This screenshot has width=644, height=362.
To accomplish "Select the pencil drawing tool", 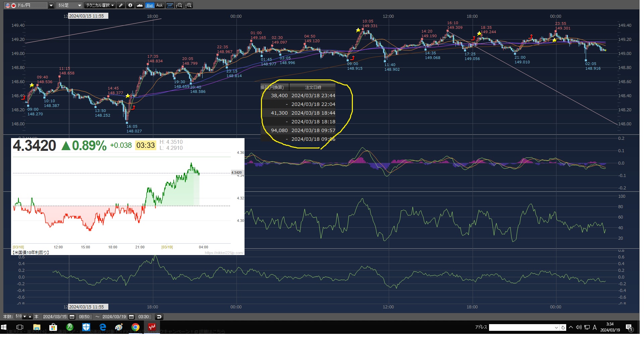I will (121, 5).
